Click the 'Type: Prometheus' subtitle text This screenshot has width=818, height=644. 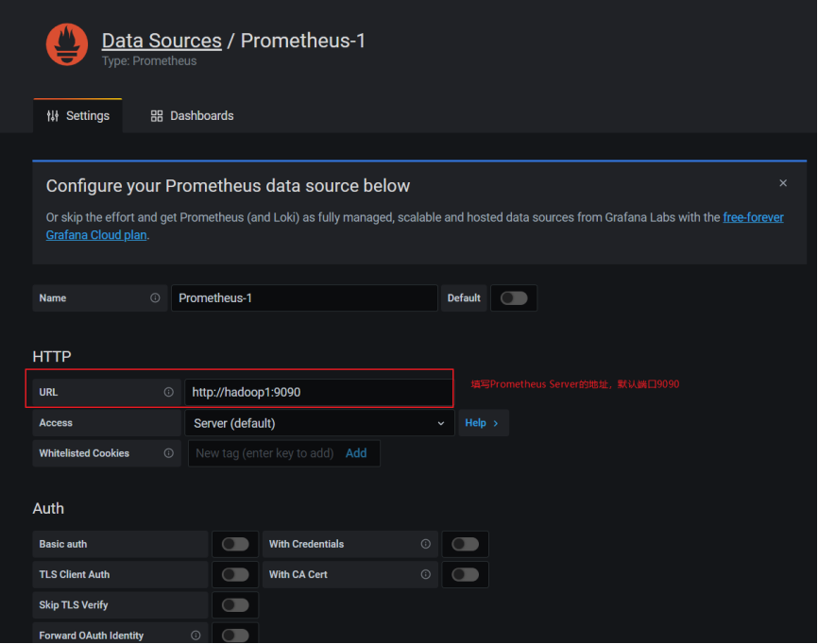(x=149, y=61)
